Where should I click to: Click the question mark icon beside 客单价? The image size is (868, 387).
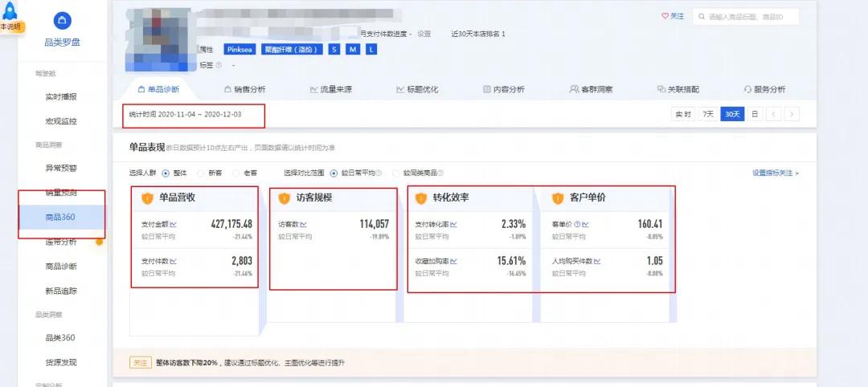pos(577,225)
